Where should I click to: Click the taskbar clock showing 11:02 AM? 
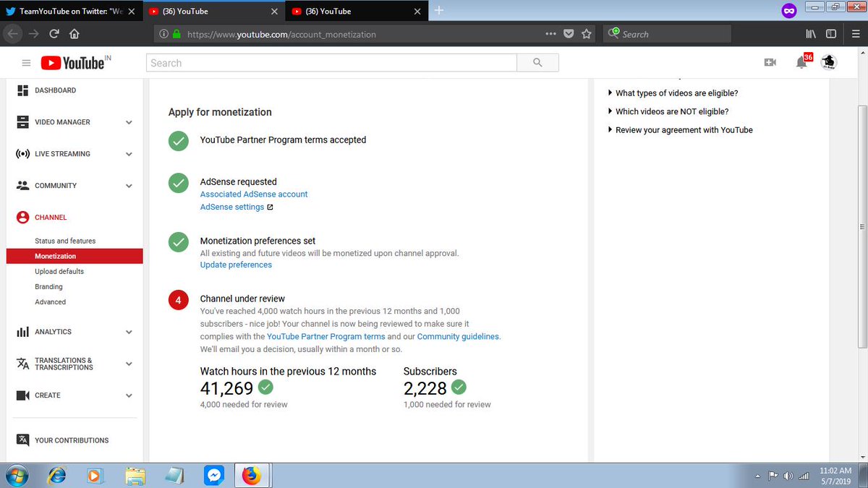(835, 476)
